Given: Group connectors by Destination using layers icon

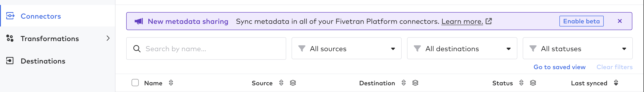Looking at the screenshot, I should tap(415, 83).
